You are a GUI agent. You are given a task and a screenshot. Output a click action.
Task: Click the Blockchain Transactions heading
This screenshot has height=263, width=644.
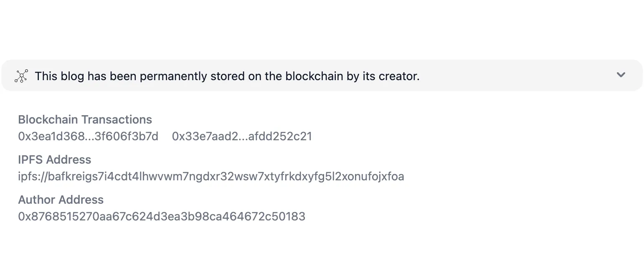pyautogui.click(x=84, y=119)
